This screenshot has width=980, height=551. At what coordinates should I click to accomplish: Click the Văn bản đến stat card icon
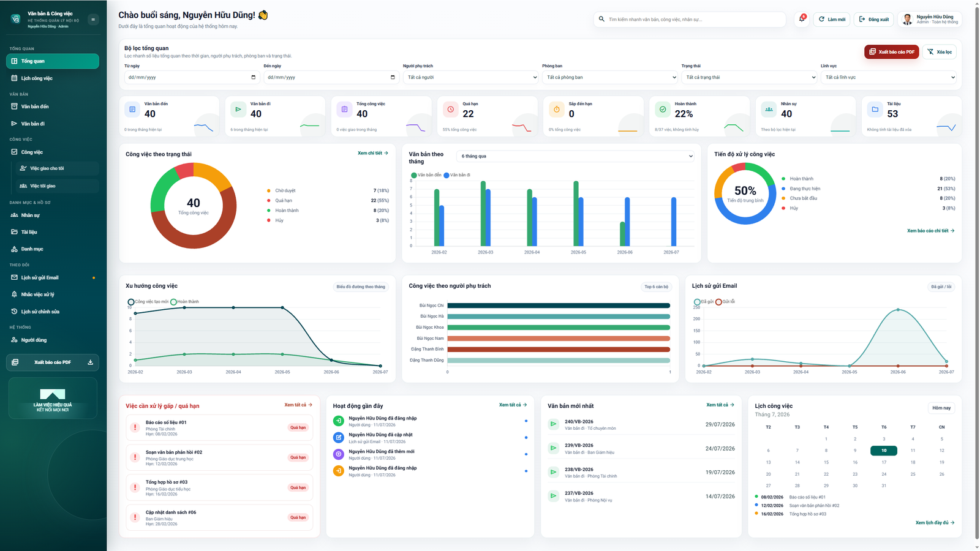pos(132,110)
